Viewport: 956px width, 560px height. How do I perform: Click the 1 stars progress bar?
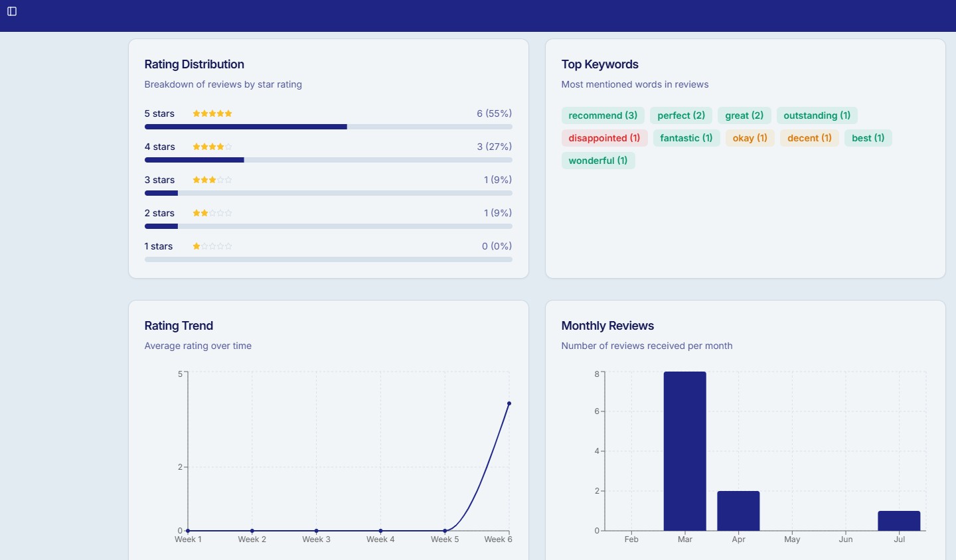tap(329, 259)
